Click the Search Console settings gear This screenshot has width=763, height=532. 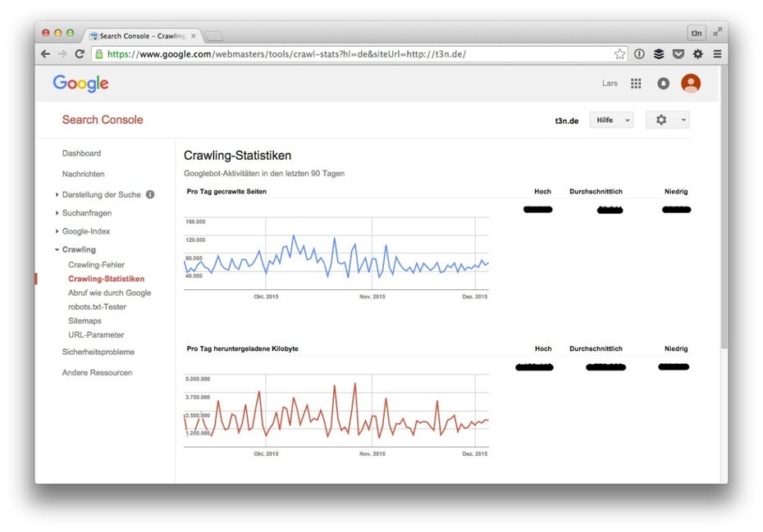660,120
